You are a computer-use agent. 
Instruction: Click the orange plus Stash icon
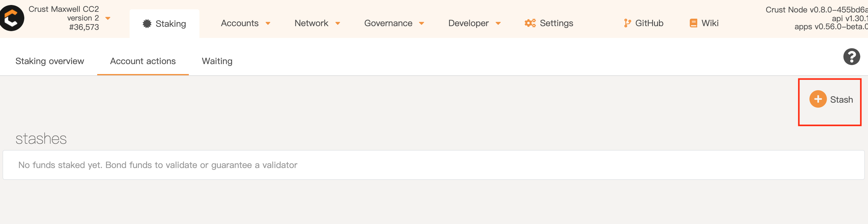pyautogui.click(x=818, y=99)
